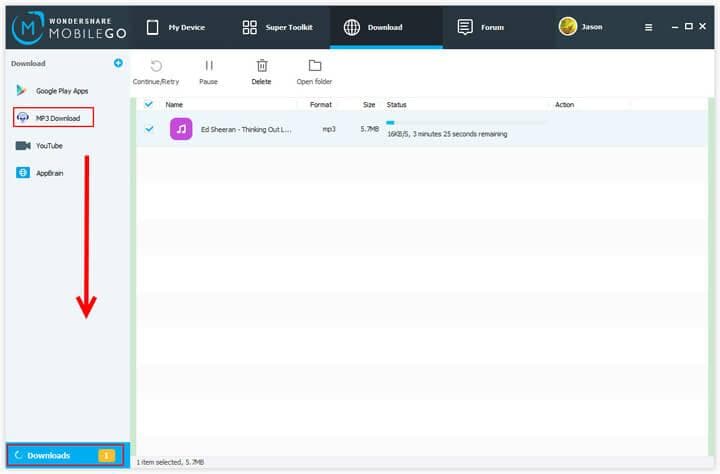Image resolution: width=720 pixels, height=474 pixels.
Task: Click the download progress bar
Action: pos(466,123)
